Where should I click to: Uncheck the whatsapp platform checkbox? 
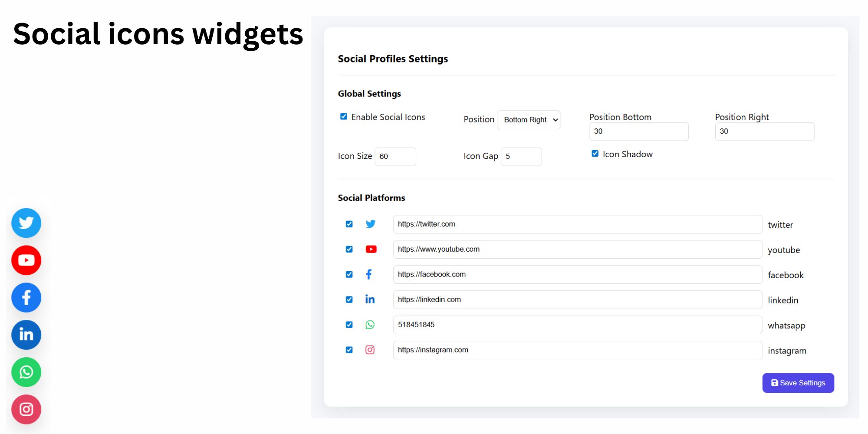pyautogui.click(x=349, y=325)
